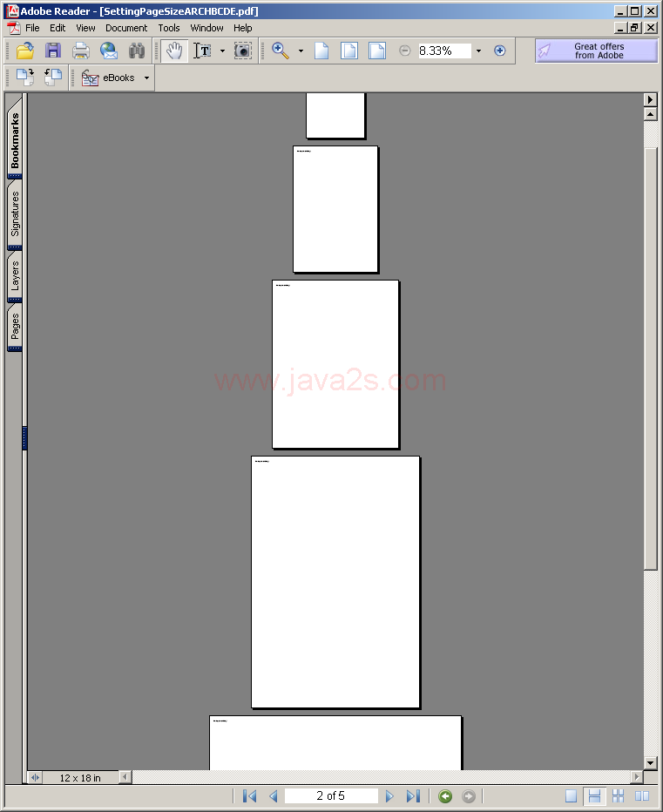Screen dimensions: 663x812
Task: Select the Snapshot camera tool
Action: point(242,51)
